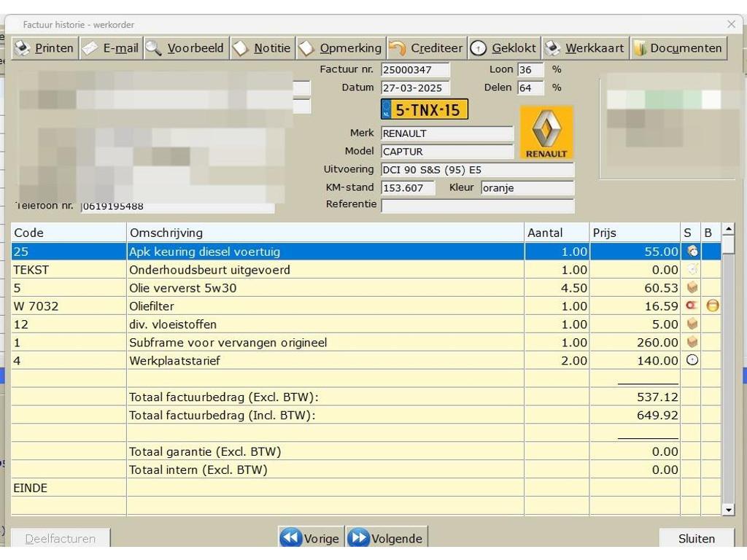Open the Werkkaart work card
The height and width of the screenshot is (560, 747).
click(x=586, y=48)
